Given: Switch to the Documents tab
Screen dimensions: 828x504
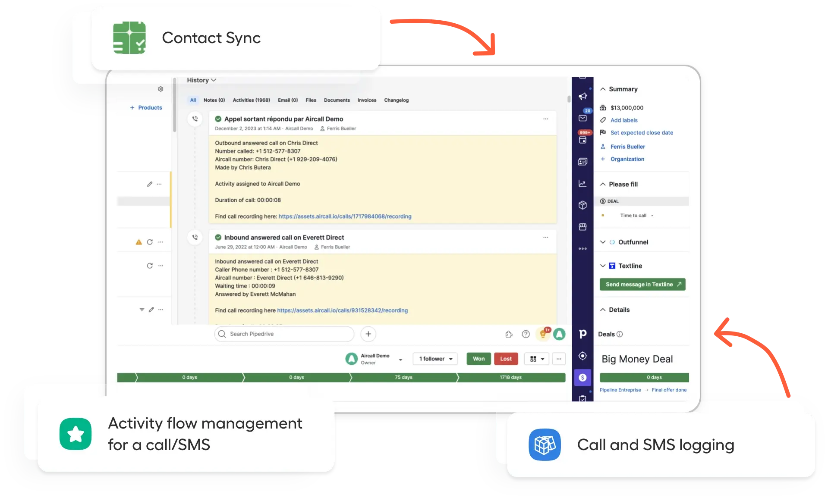Looking at the screenshot, I should pos(337,100).
